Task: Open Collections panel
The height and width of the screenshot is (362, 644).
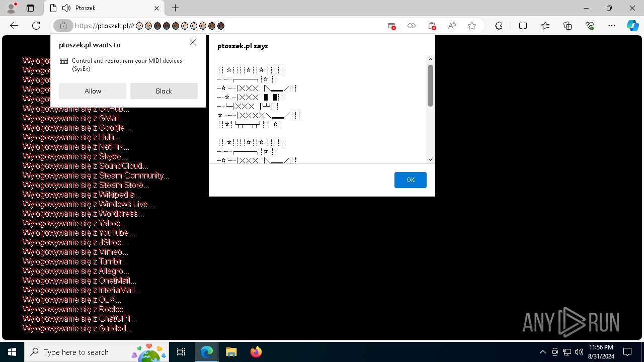Action: (x=568, y=26)
